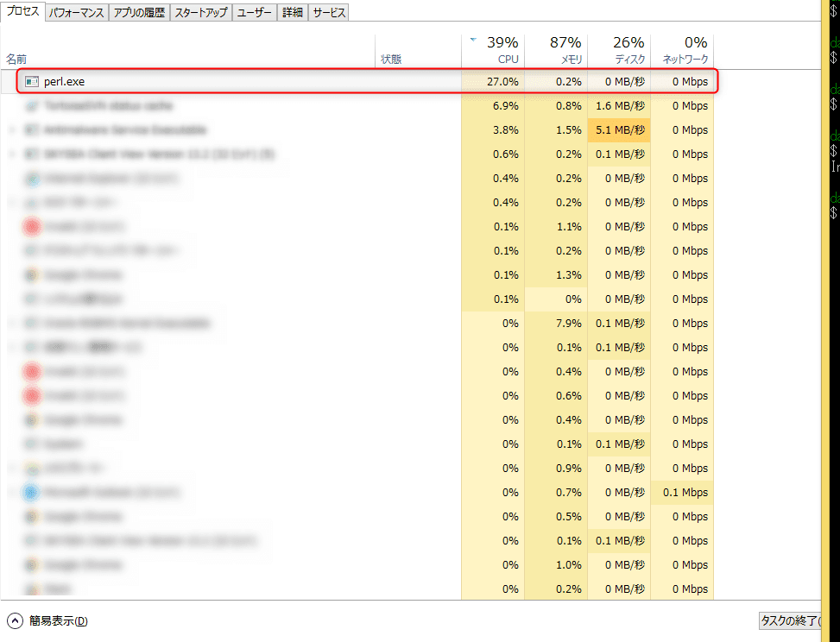
Task: Select the 5.1 MB/秒 disk usage cell
Action: pos(619,130)
